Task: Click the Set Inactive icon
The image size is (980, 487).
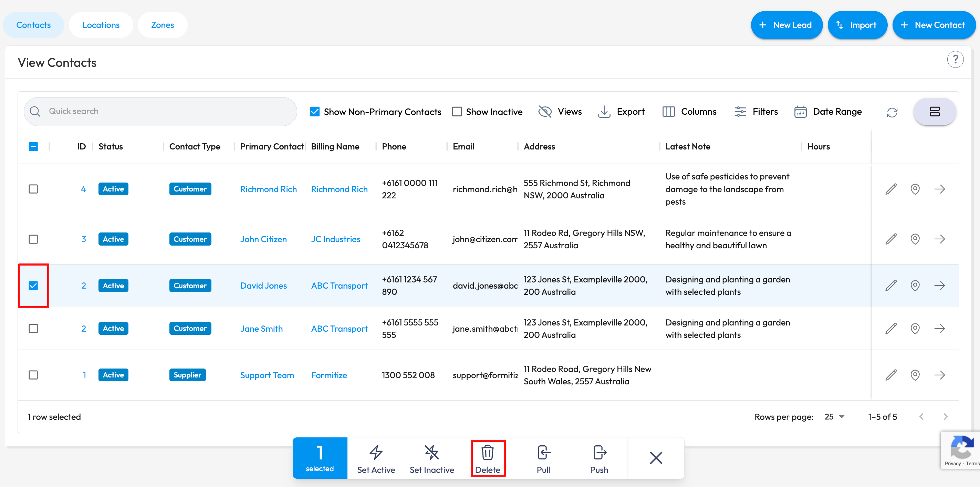Action: click(x=431, y=453)
